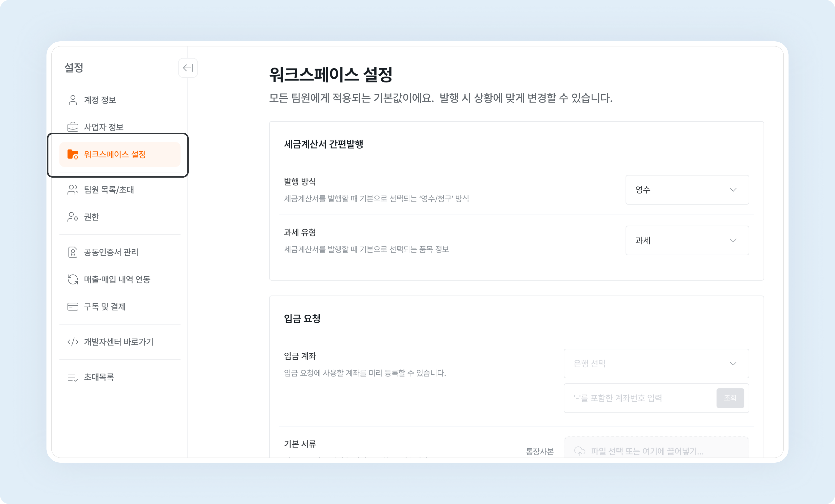Click the user-gear icon beside 권한
The image size is (835, 504).
coord(72,217)
